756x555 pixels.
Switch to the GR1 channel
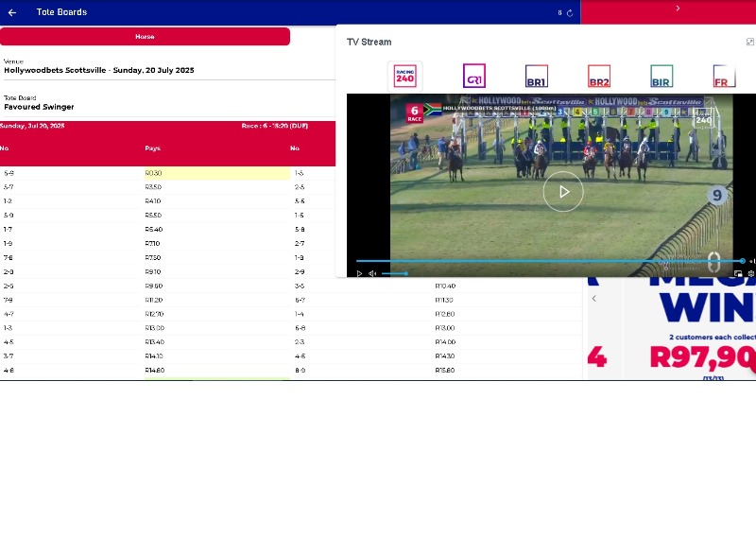pyautogui.click(x=473, y=77)
